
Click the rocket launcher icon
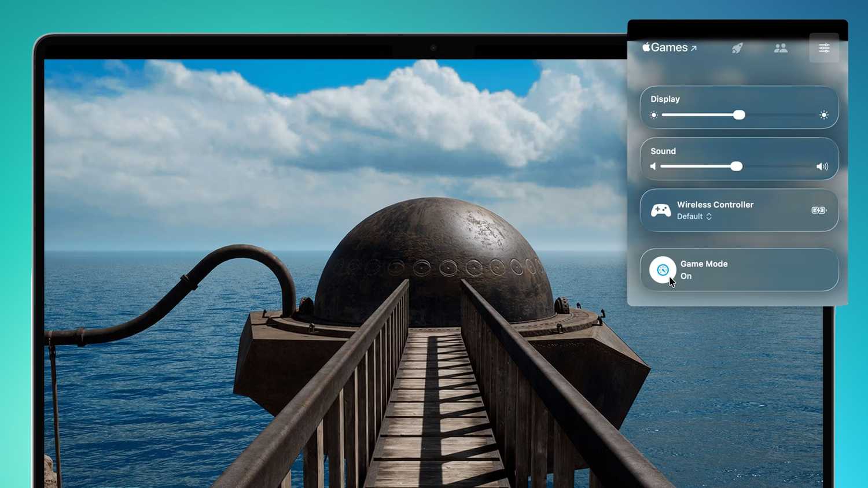(737, 48)
